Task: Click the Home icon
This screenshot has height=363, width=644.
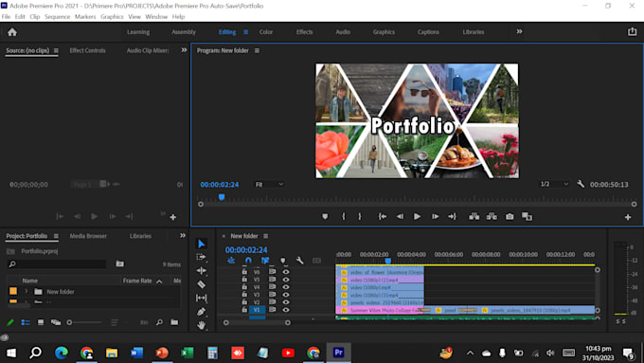Action: coord(12,32)
